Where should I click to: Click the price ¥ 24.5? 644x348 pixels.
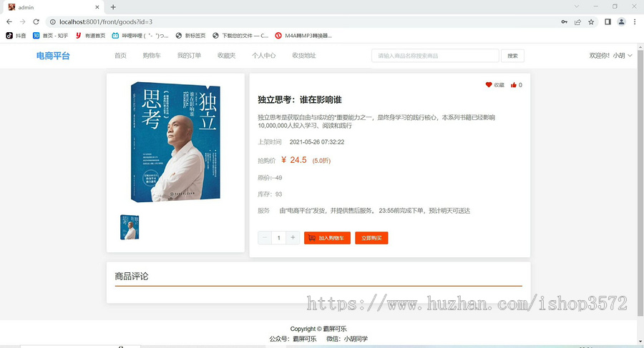(294, 160)
